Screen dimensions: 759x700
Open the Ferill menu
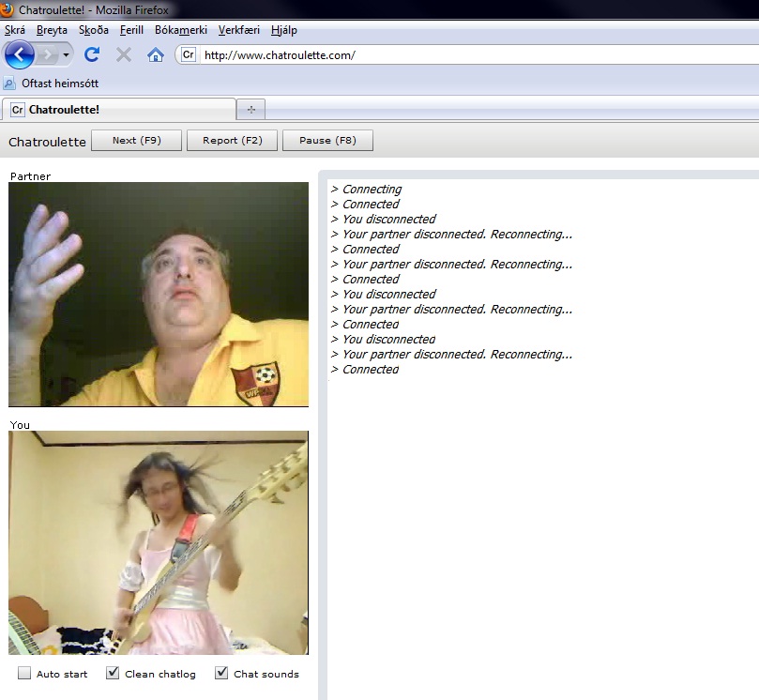131,30
